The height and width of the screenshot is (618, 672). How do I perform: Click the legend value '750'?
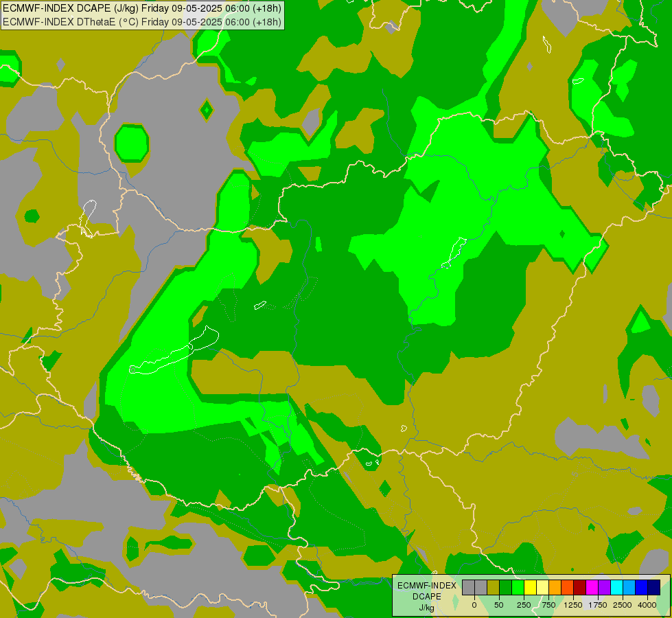(x=548, y=605)
